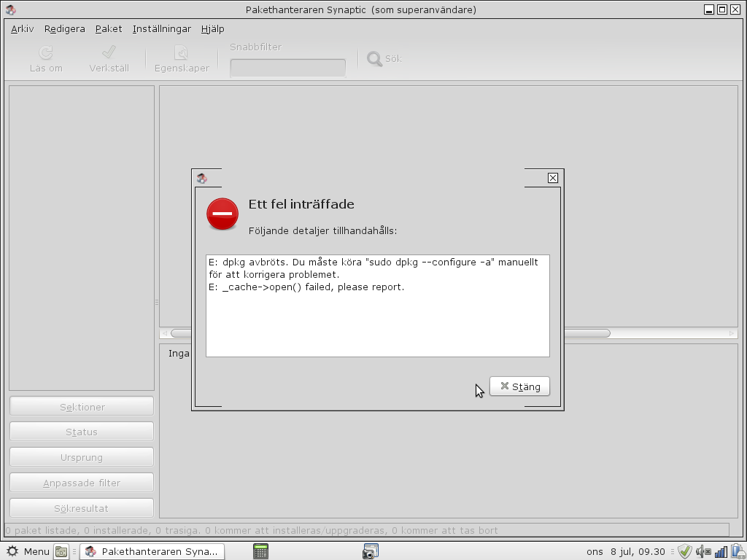Viewport: 747px width, 560px height.
Task: Click the Synaptic icon in dialog titlebar
Action: point(201,178)
